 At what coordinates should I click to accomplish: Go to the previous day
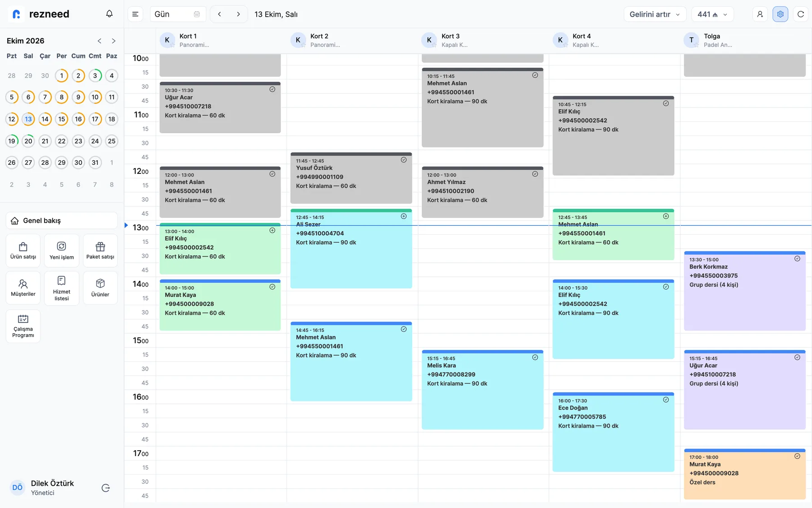tap(220, 14)
